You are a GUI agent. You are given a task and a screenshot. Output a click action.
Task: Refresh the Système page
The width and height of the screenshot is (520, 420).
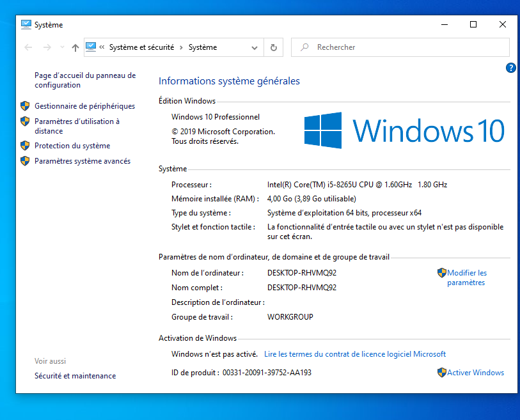click(x=273, y=47)
